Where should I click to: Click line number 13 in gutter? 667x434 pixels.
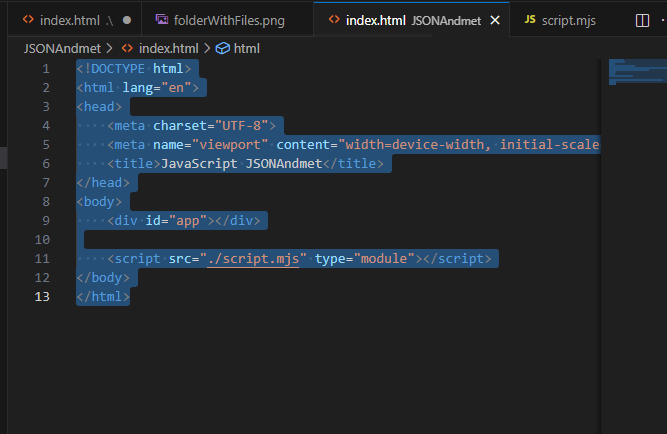pos(42,297)
